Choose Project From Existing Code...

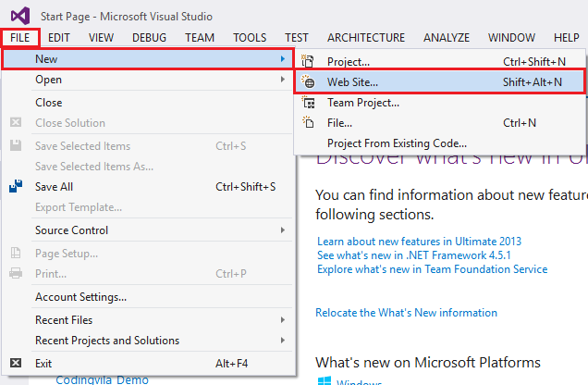click(x=439, y=143)
